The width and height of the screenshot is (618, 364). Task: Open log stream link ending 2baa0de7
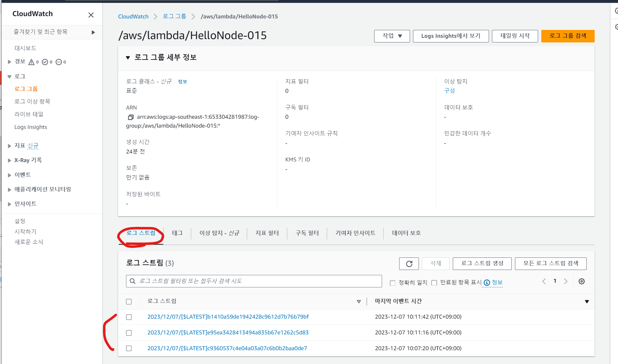pos(227,348)
